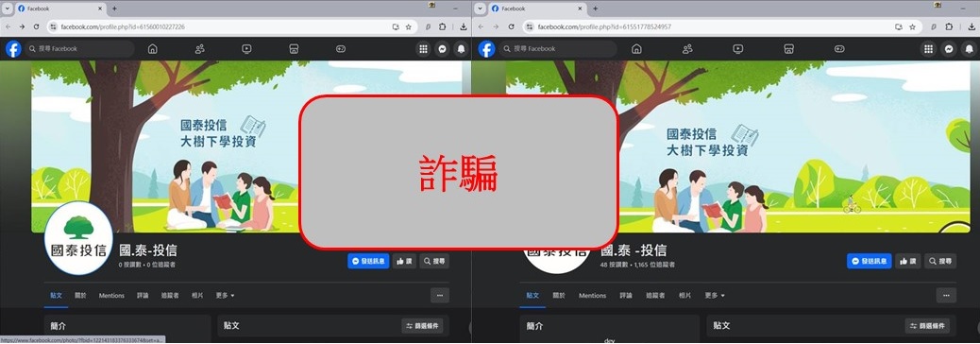The image size is (980, 344).
Task: Open notifications bell in left window
Action: click(x=462, y=49)
